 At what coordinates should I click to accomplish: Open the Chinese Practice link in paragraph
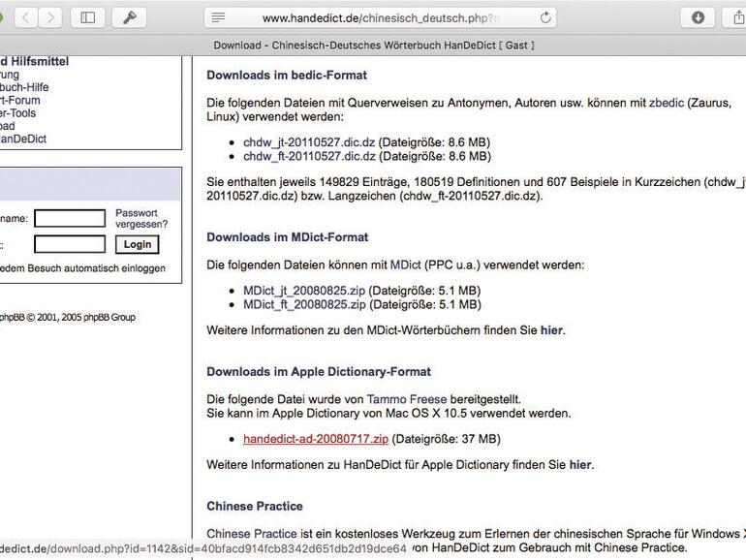(251, 534)
